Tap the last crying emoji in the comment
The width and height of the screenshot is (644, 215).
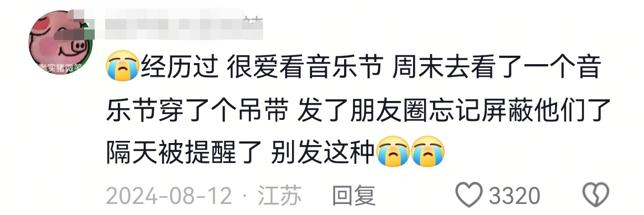428,151
